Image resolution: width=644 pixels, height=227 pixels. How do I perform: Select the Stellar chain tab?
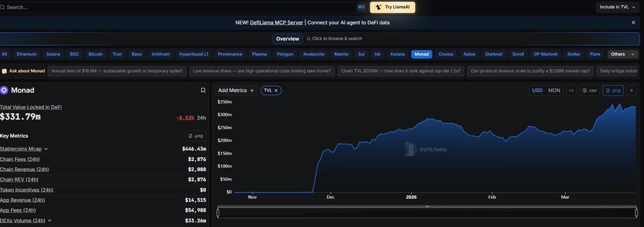point(575,54)
